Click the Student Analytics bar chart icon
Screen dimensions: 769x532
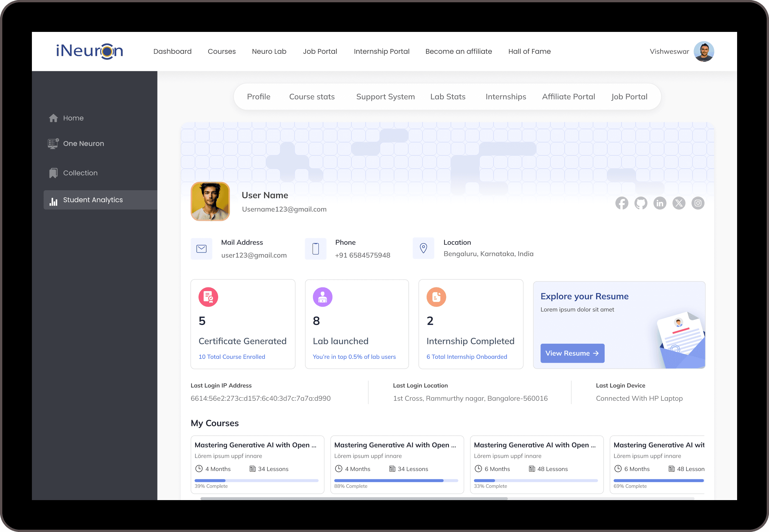tap(53, 201)
